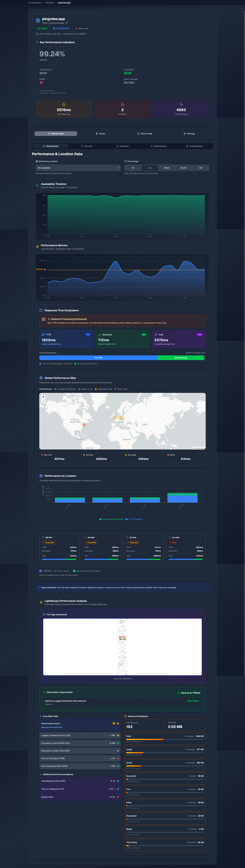Click the OpenStreetMap attribution link
245x868 pixels.
coord(199,448)
